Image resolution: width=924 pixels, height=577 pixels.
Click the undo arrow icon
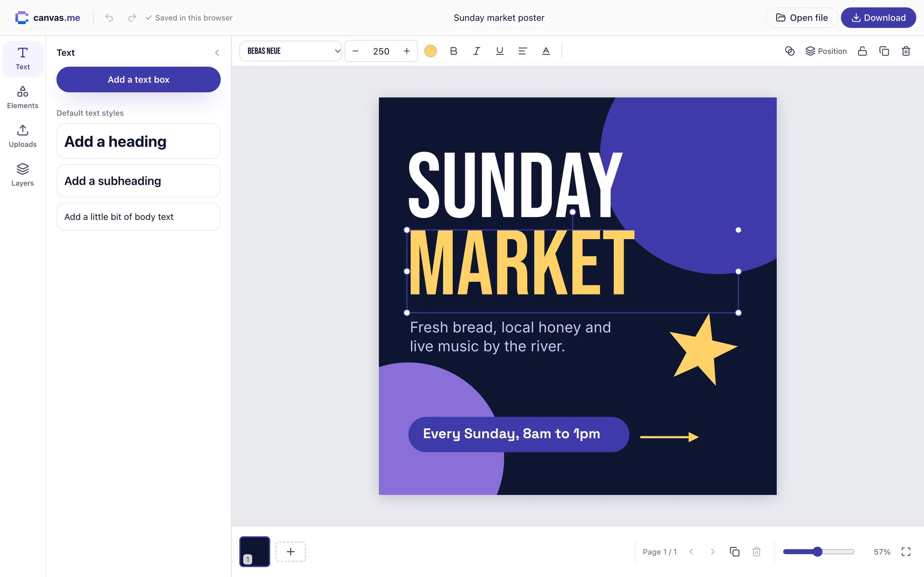(109, 18)
